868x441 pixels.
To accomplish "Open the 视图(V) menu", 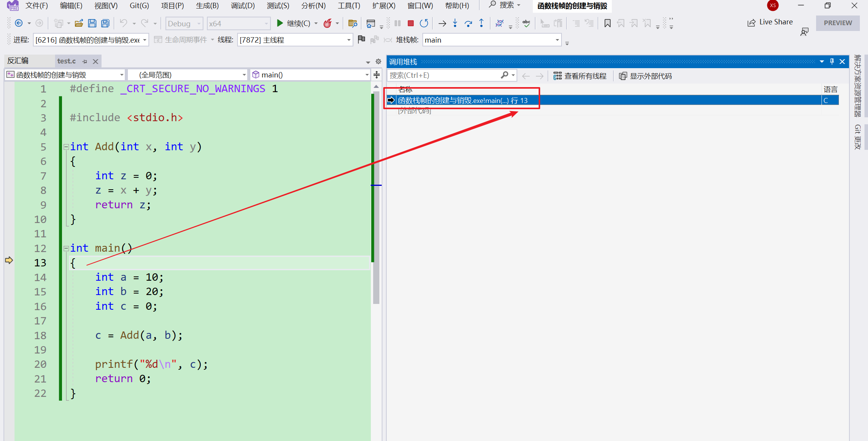I will (106, 5).
